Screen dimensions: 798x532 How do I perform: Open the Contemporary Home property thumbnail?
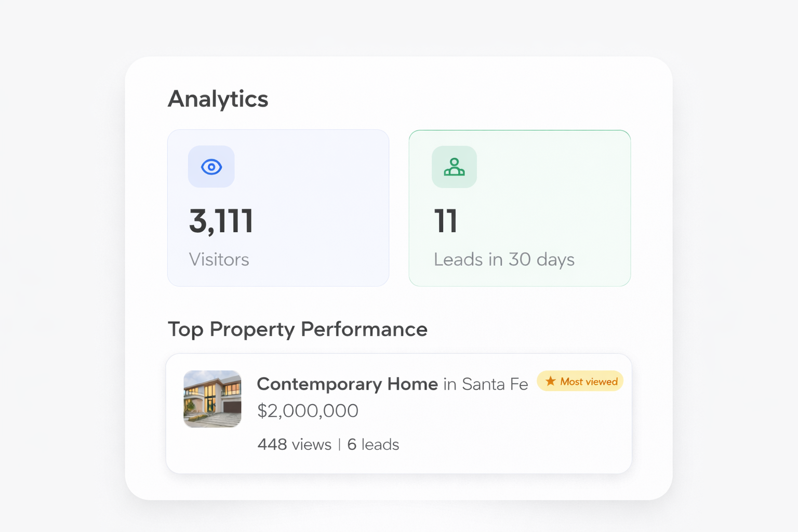pos(211,399)
